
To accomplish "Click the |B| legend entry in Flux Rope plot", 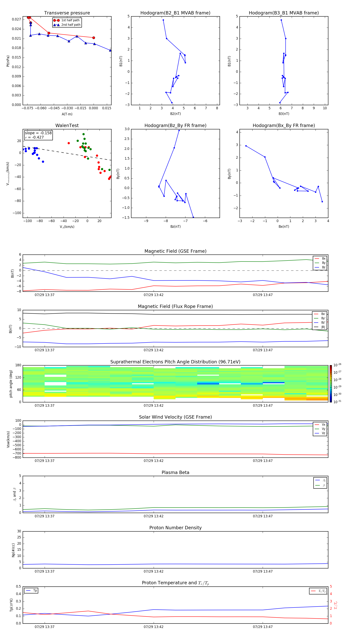I will (320, 327).
